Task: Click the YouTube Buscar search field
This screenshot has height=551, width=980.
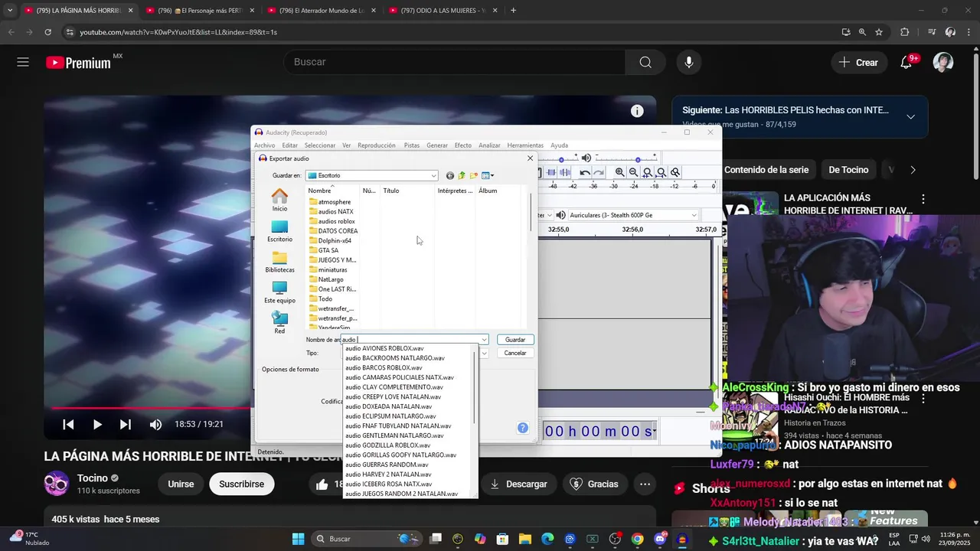Action: point(454,62)
